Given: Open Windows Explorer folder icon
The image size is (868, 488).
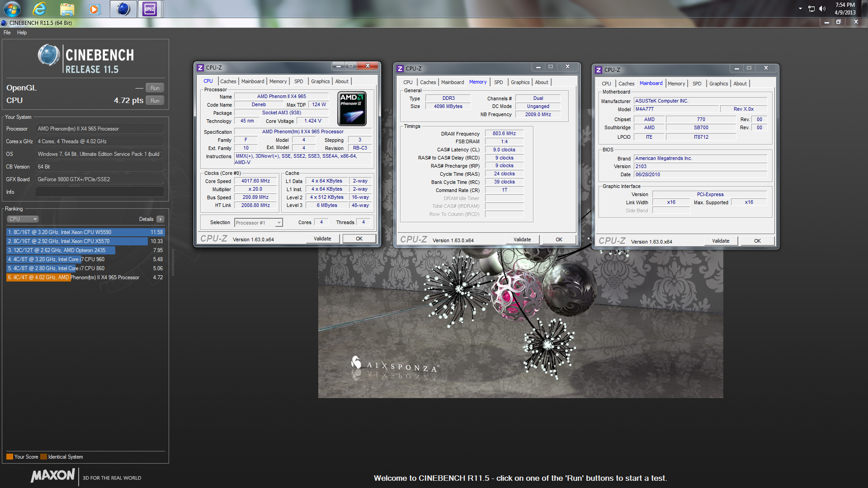Looking at the screenshot, I should point(67,9).
